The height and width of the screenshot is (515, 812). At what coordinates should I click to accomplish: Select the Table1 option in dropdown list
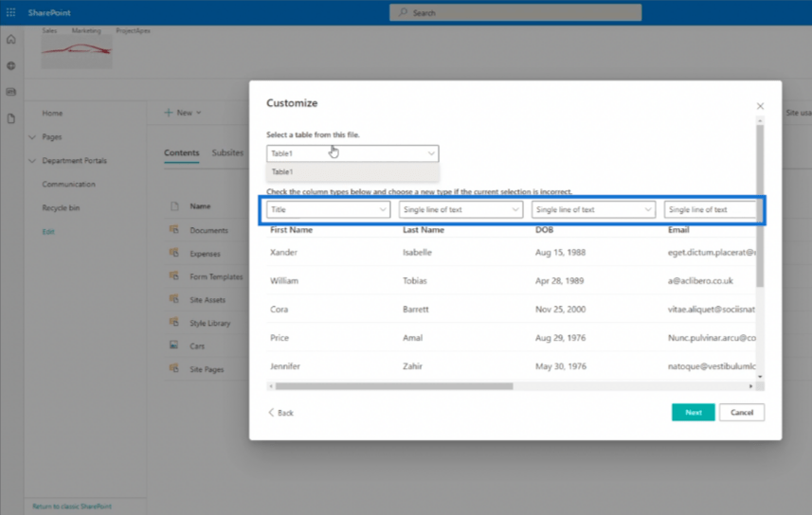352,172
